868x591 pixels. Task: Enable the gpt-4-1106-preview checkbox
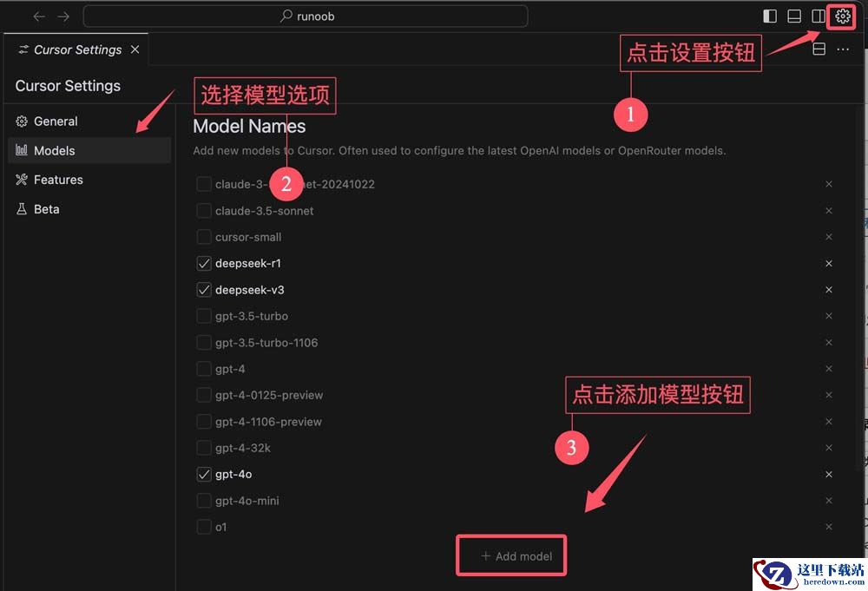pyautogui.click(x=204, y=422)
